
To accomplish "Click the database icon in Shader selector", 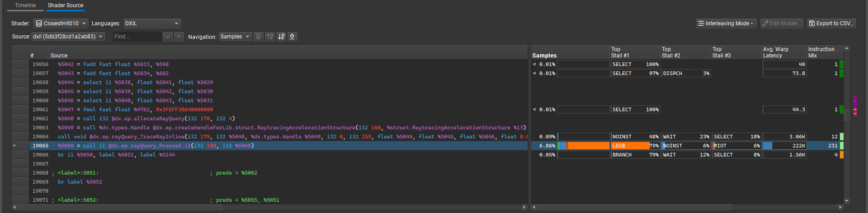I will (39, 24).
